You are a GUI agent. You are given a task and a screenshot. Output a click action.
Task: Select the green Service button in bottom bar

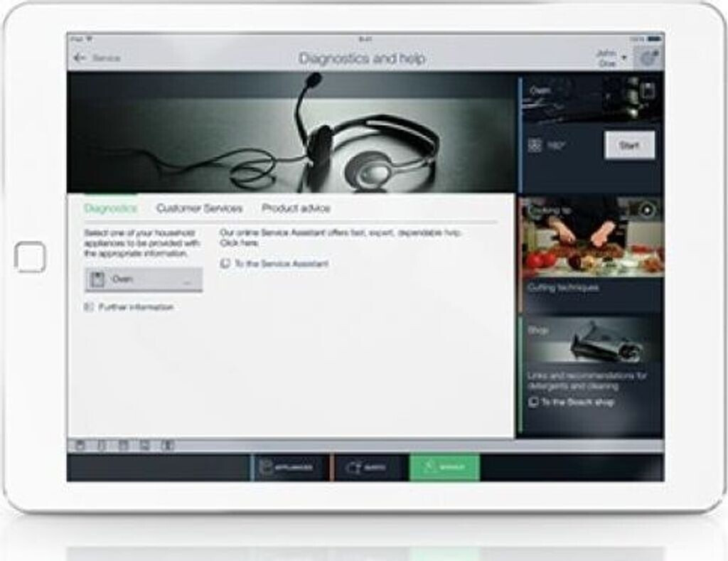click(x=444, y=468)
